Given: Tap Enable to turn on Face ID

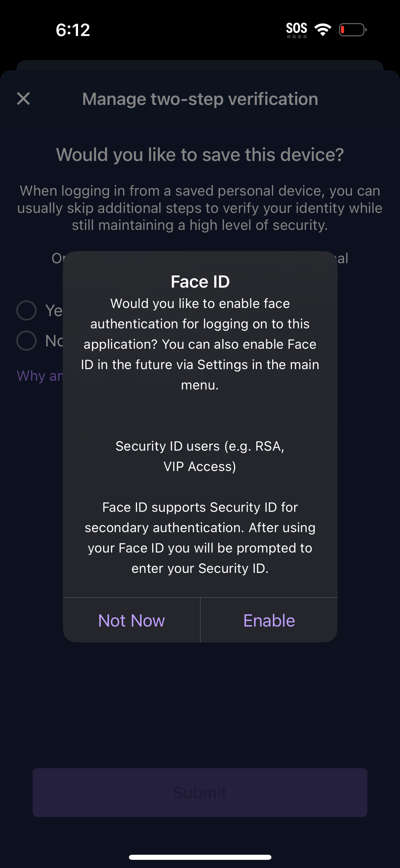Looking at the screenshot, I should (269, 620).
